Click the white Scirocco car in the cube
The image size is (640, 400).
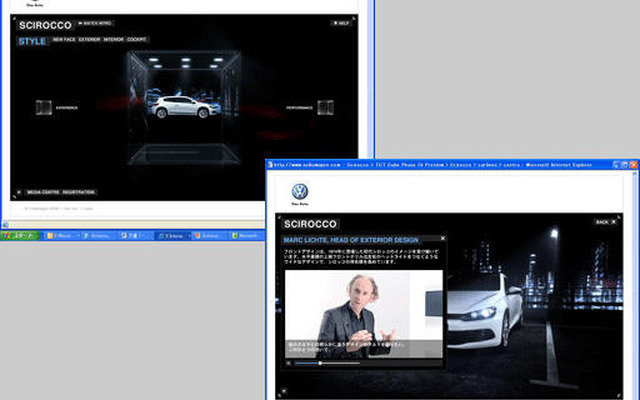point(184,107)
